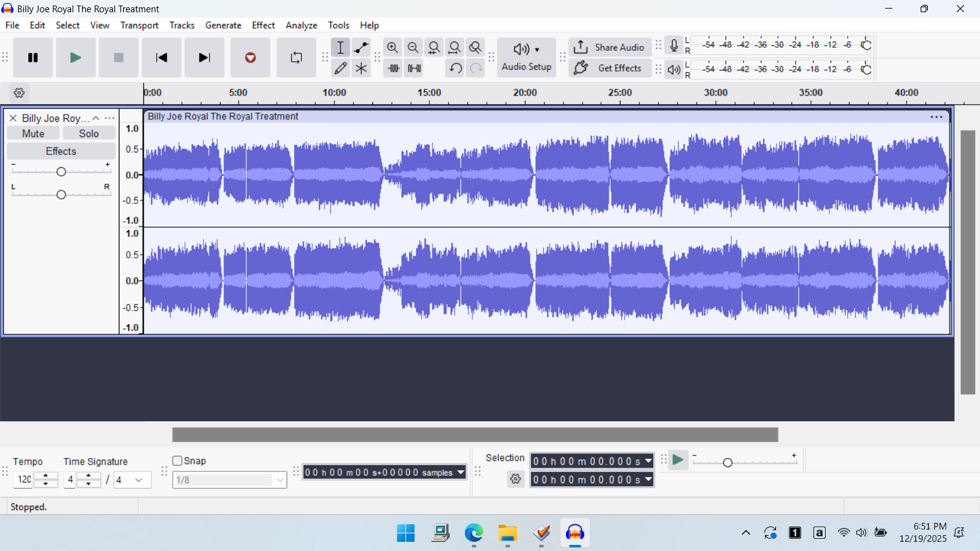Toggle the Loop playback button
The width and height of the screenshot is (980, 551).
click(x=296, y=58)
